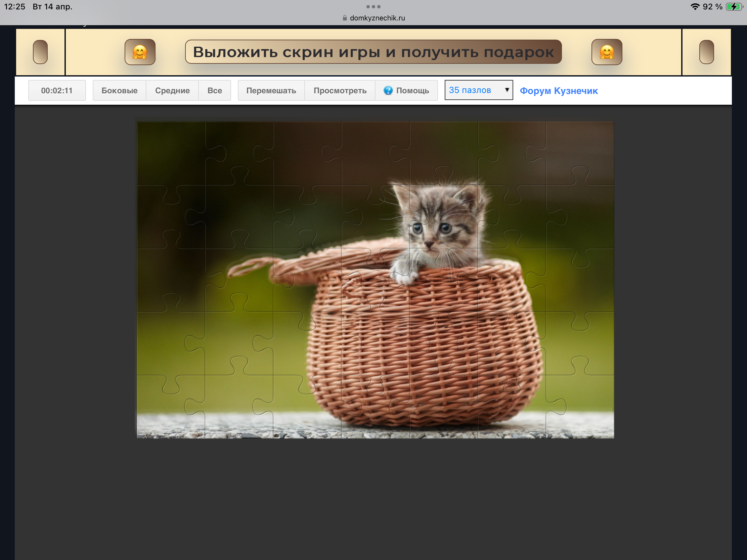Show Все puzzle pieces
Screen dimensions: 747x560
click(214, 90)
